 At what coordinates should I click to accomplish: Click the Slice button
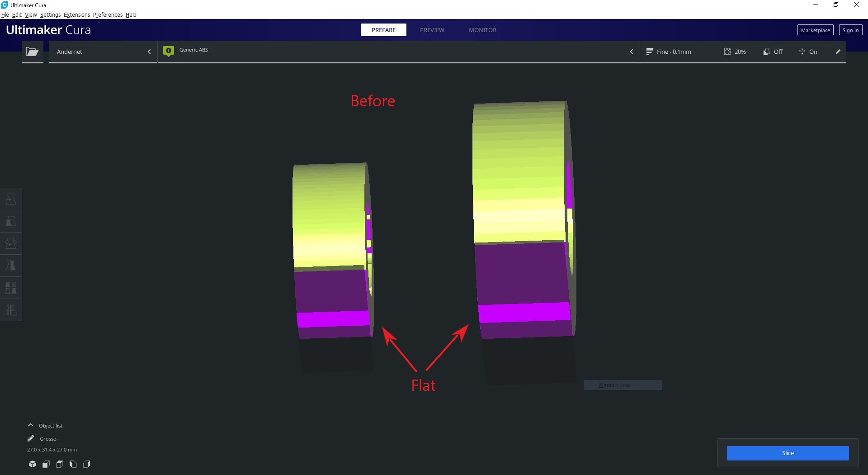coord(788,453)
